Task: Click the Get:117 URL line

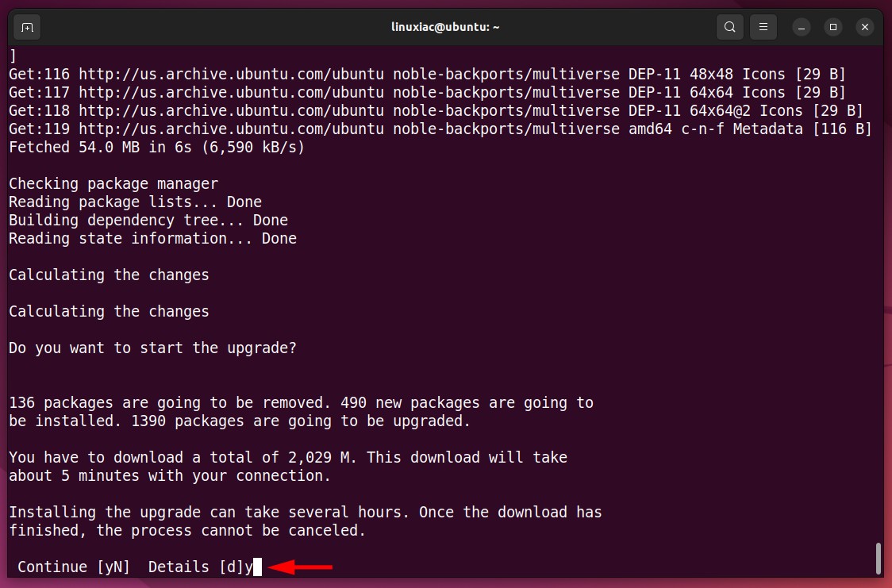Action: 427,93
